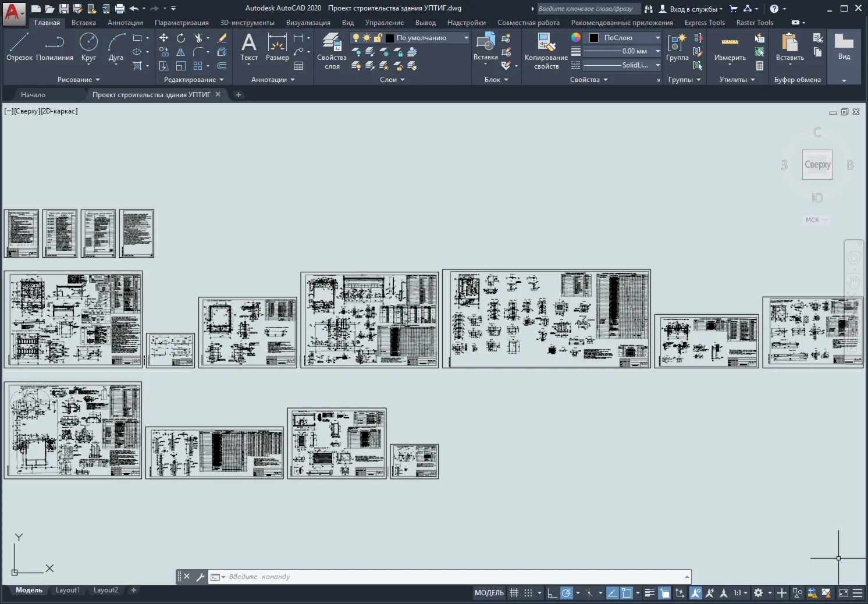This screenshot has height=604, width=868.
Task: Open the quick calculator icon
Action: [760, 66]
